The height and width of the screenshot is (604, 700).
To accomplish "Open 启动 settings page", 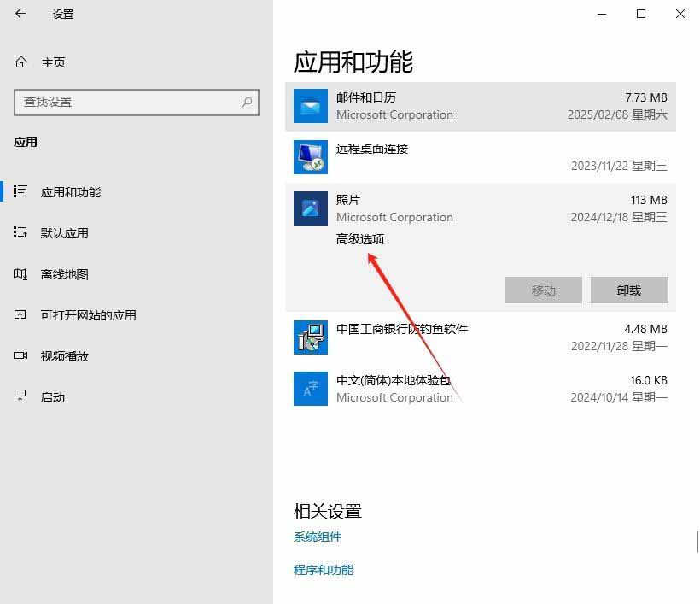I will (x=53, y=397).
